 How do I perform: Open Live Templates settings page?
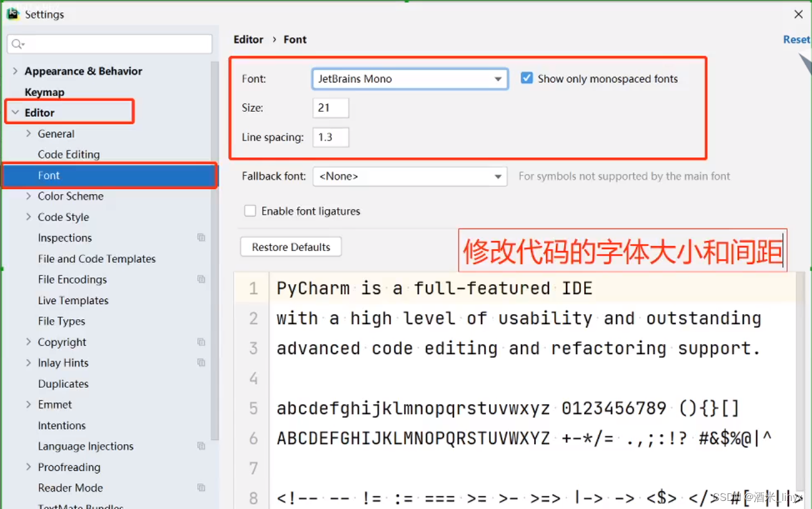click(x=73, y=300)
